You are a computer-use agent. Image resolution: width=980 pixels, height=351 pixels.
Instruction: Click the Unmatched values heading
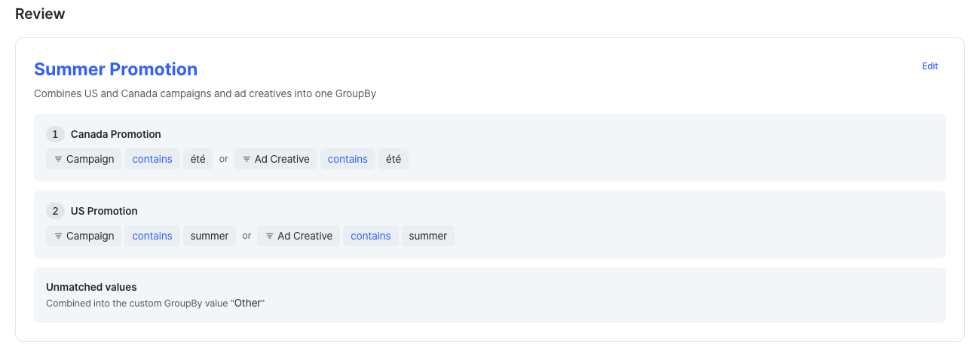coord(91,287)
